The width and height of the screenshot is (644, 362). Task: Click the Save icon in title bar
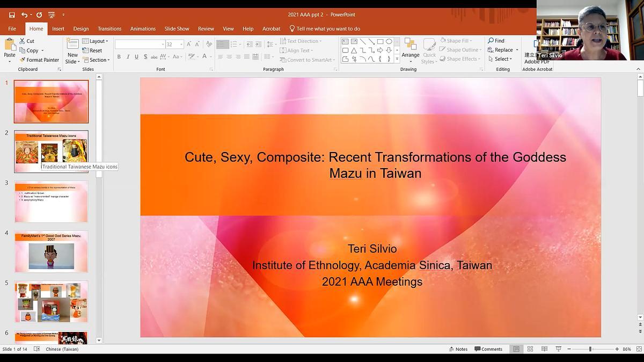pyautogui.click(x=12, y=15)
